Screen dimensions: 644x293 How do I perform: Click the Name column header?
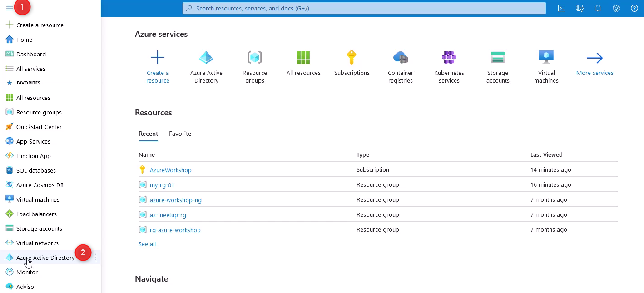[147, 154]
